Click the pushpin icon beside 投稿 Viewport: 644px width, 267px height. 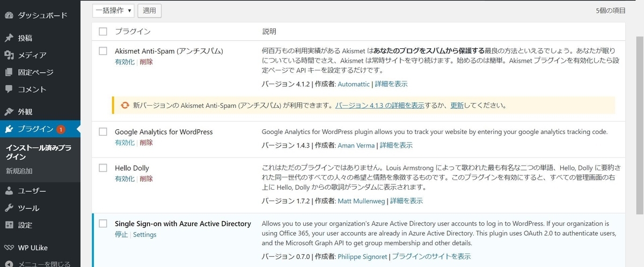point(9,38)
